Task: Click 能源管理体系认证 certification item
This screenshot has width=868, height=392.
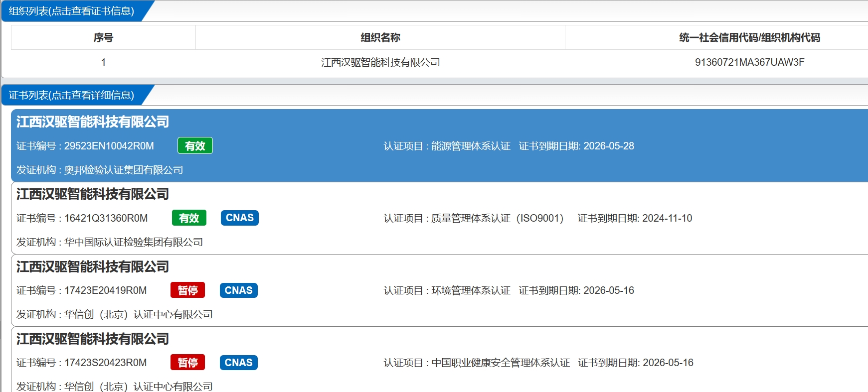Action: (x=471, y=146)
